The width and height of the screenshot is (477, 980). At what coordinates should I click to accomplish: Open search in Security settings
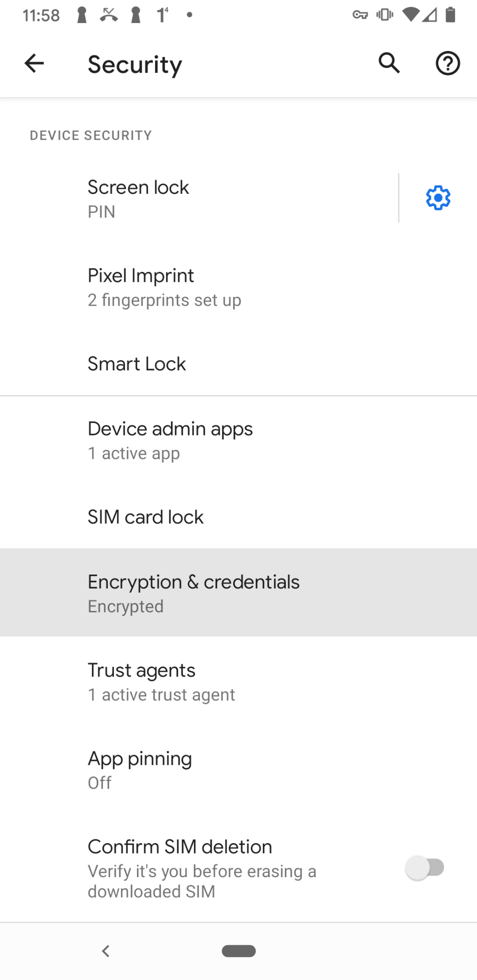tap(388, 63)
